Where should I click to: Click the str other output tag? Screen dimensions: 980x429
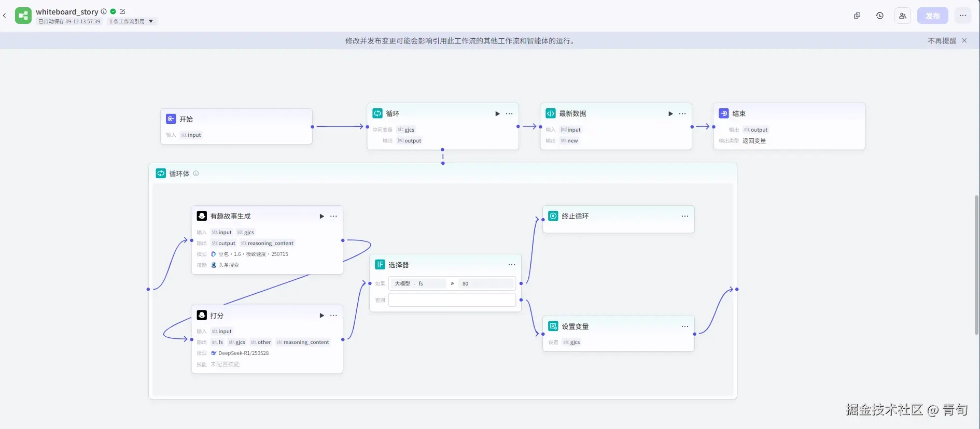261,342
